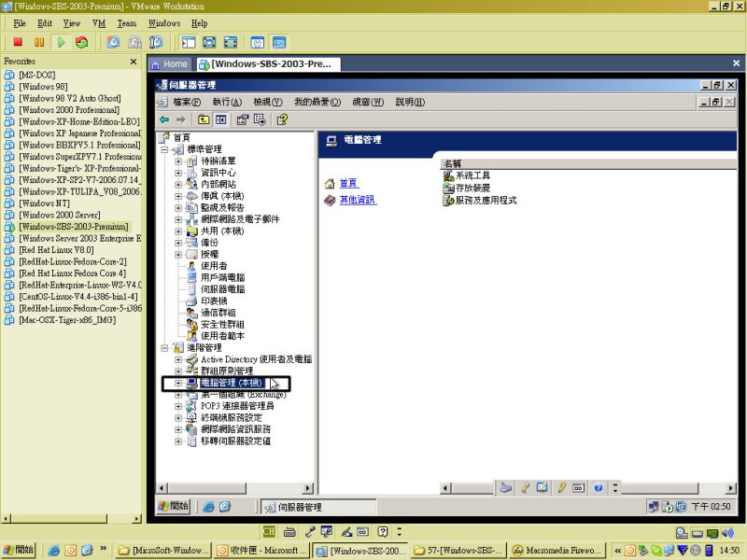Open the VMware Team menu
Image resolution: width=747 pixels, height=560 pixels.
pos(127,23)
